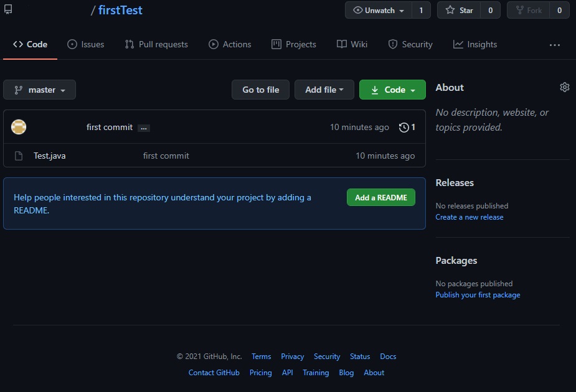Expand the green Code download dropdown

pos(392,90)
